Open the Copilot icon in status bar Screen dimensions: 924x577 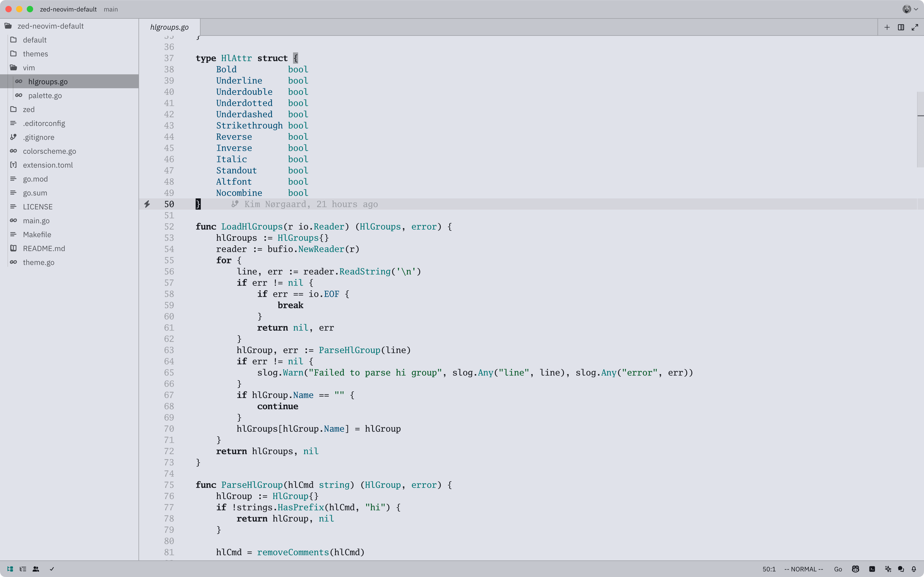[x=856, y=569]
